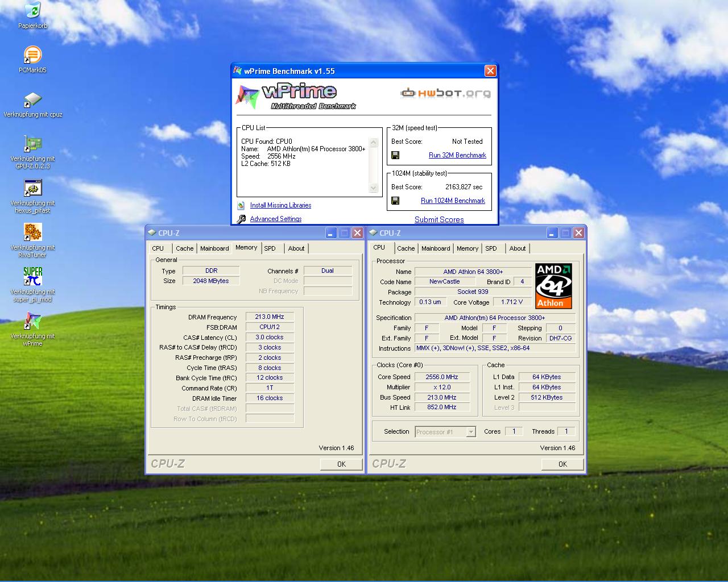
Task: Open the Papierkorb recycle bin icon
Action: [33, 10]
